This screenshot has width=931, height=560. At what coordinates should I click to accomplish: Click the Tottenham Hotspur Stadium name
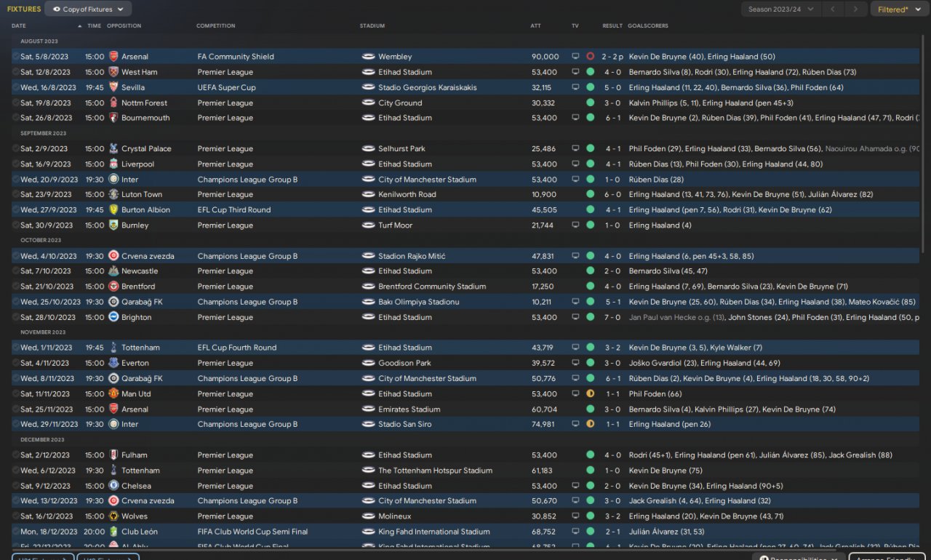[435, 471]
